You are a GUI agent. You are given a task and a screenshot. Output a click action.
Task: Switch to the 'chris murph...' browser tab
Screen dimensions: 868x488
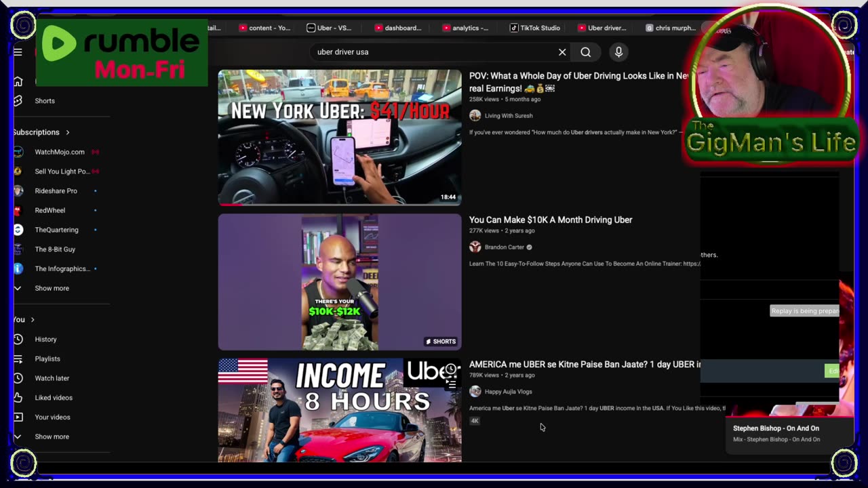coord(671,28)
